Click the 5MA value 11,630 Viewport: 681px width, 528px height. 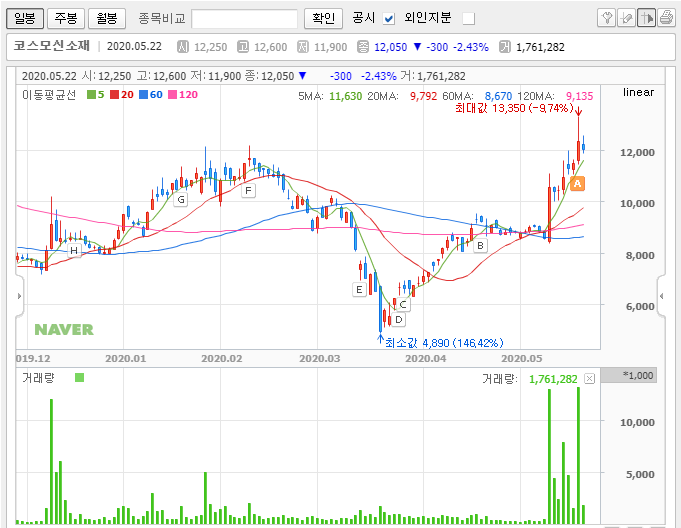coord(345,96)
